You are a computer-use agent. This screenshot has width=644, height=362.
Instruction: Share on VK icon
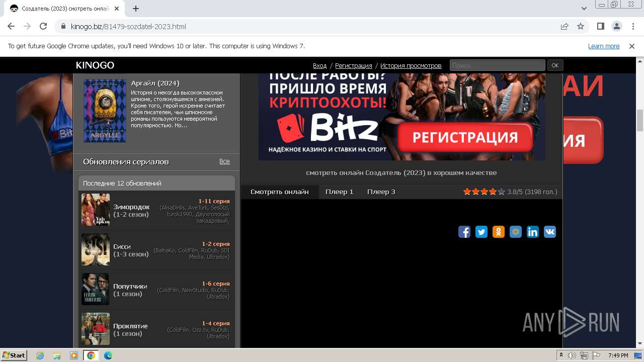[550, 232]
